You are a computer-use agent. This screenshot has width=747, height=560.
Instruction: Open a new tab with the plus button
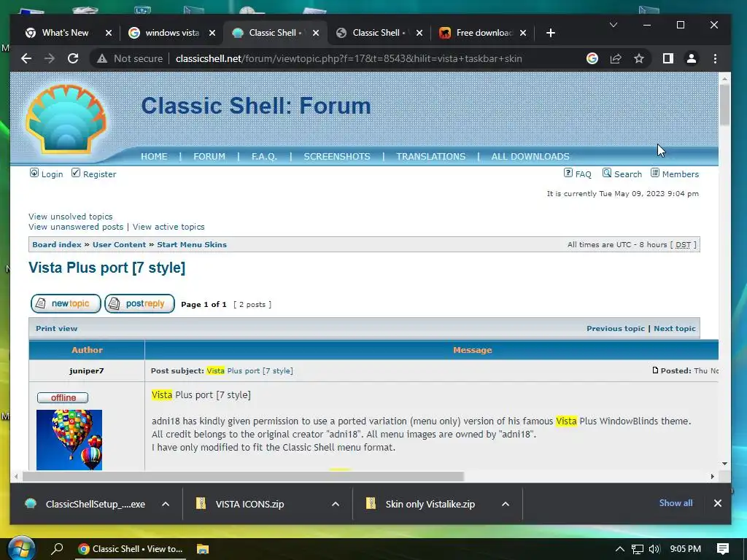[551, 33]
